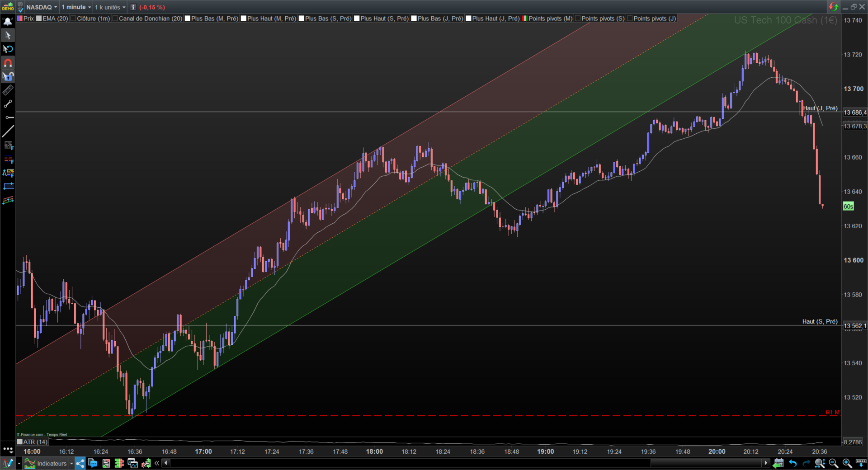Screen dimensions: 868x470
Task: Undo the last chart action
Action: coord(793,463)
